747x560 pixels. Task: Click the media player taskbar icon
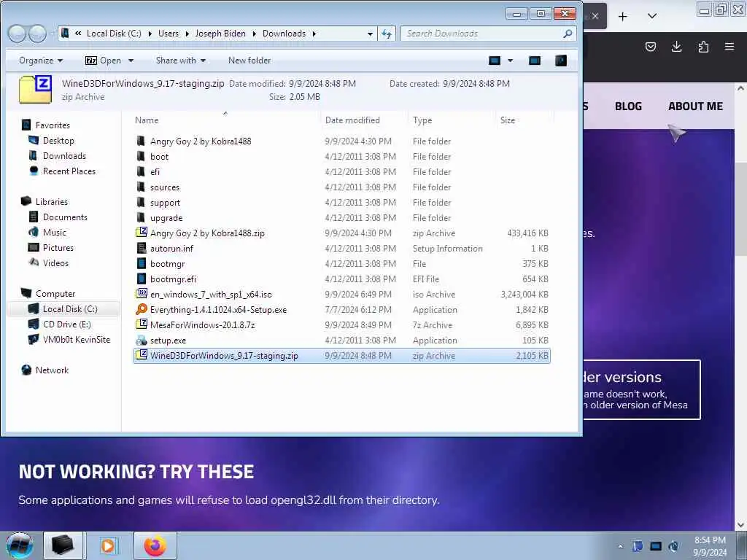coord(108,545)
